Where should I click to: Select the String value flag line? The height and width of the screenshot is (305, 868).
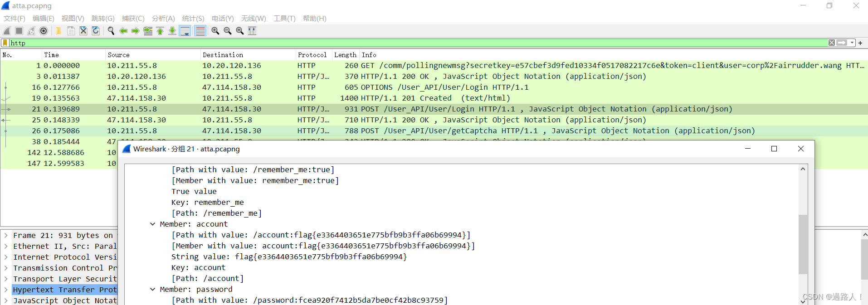click(289, 257)
